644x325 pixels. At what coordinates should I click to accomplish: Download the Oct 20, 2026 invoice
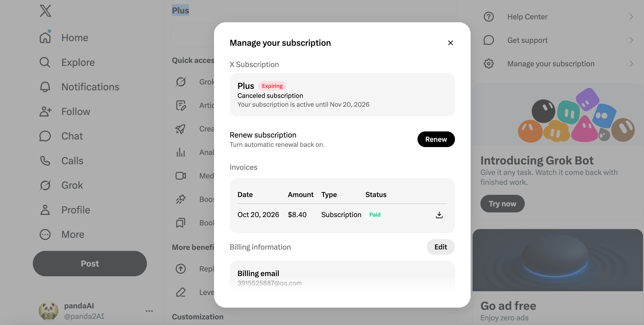[439, 215]
